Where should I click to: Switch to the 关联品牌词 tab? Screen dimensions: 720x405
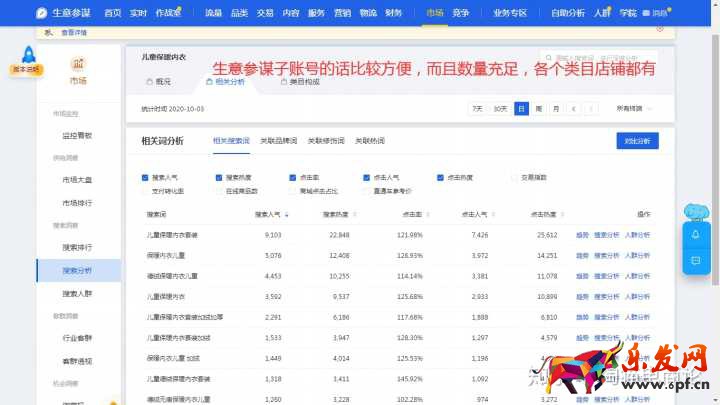pyautogui.click(x=278, y=141)
